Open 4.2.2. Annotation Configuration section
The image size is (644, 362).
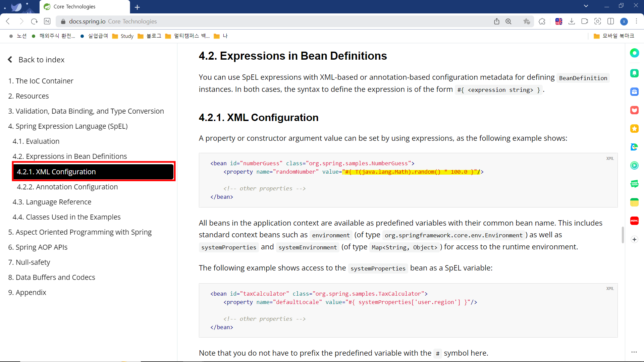click(x=67, y=187)
